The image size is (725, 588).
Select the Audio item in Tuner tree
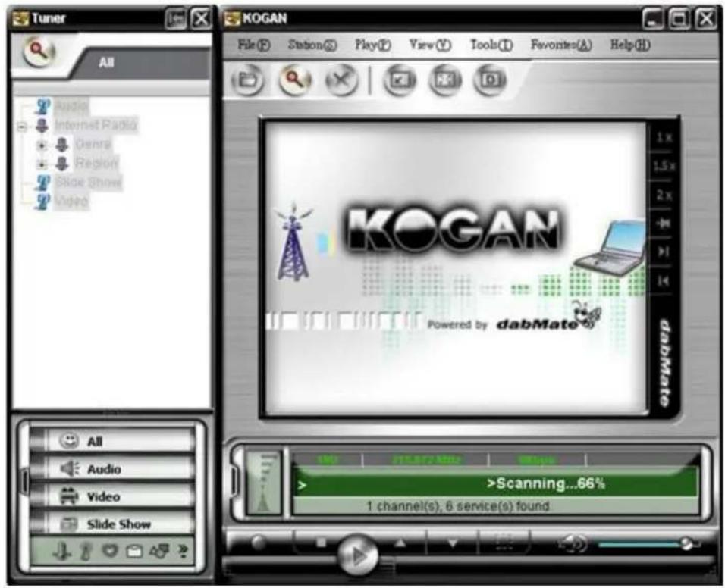pyautogui.click(x=71, y=106)
